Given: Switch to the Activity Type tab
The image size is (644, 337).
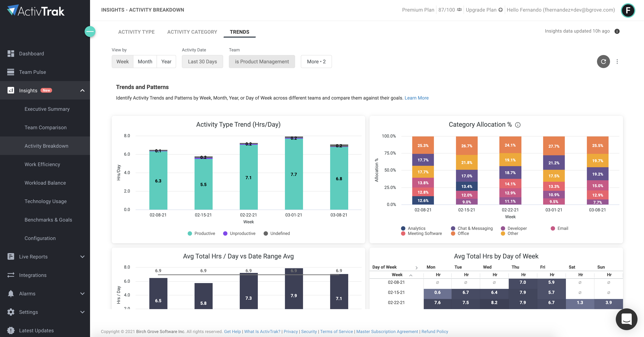Looking at the screenshot, I should [x=136, y=32].
